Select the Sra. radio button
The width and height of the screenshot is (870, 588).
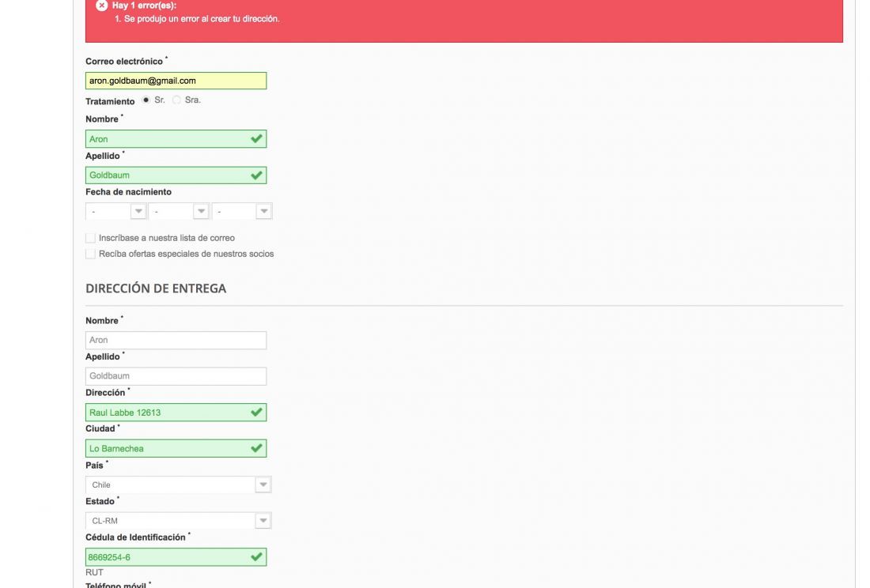click(x=176, y=100)
